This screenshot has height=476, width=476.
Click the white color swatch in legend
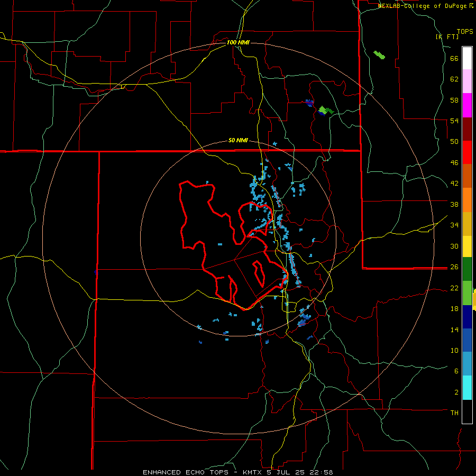pyautogui.click(x=467, y=58)
